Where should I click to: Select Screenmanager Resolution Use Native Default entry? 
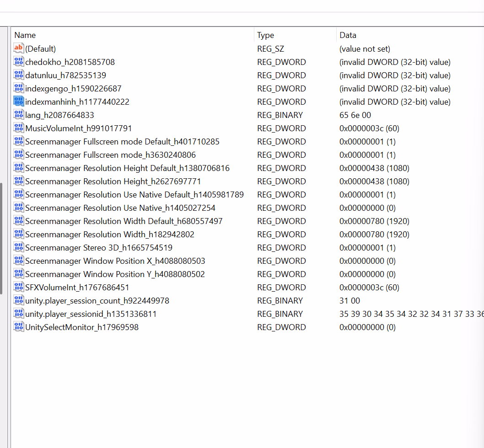coord(134,195)
